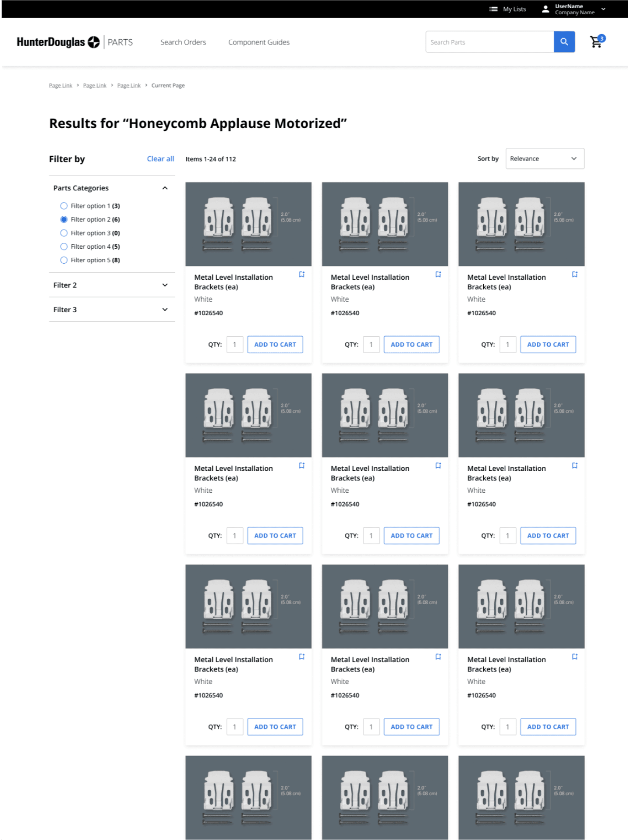
Task: Click the Current Page breadcrumb
Action: point(168,85)
